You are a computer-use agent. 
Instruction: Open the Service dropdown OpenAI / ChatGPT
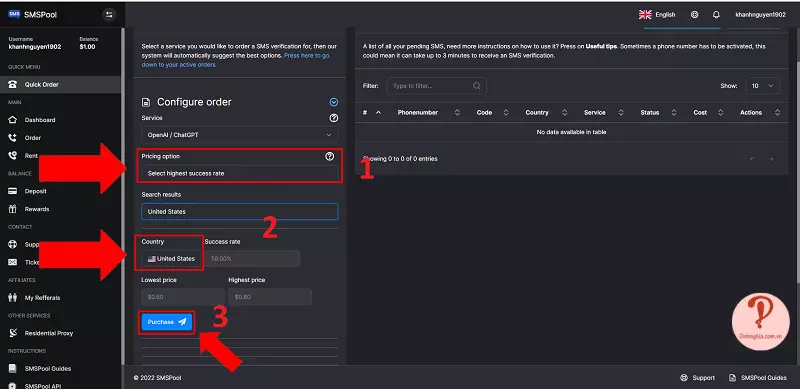[x=239, y=135]
